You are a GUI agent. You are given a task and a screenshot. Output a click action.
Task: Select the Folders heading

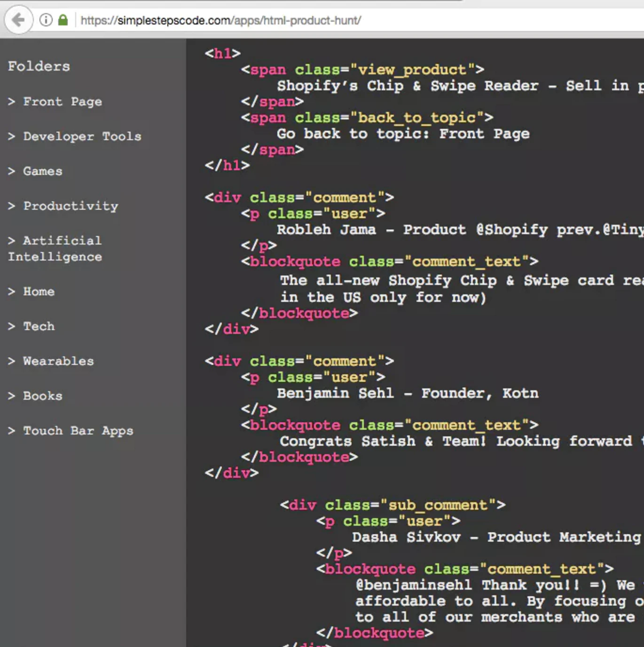39,66
